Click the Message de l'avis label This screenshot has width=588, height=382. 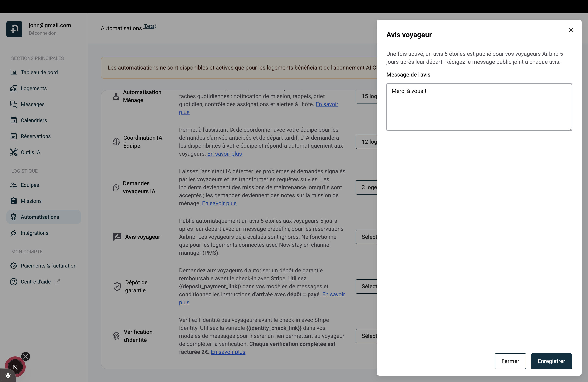(408, 75)
